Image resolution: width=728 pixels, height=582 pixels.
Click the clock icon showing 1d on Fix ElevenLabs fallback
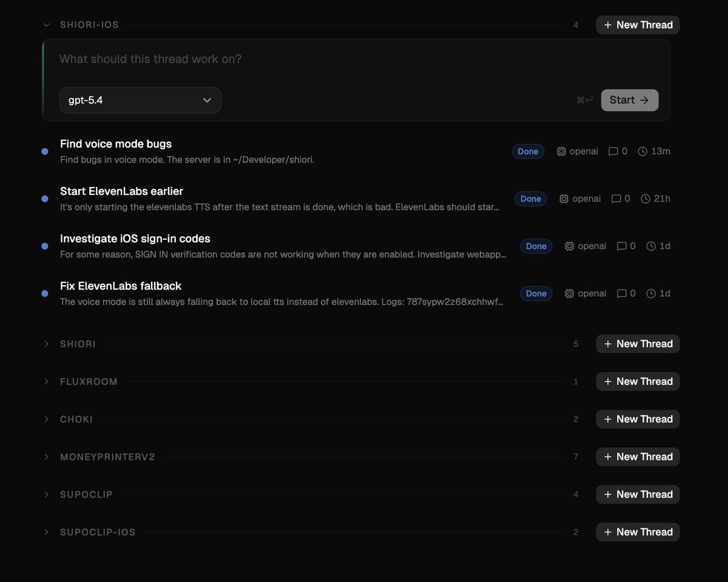click(x=650, y=293)
